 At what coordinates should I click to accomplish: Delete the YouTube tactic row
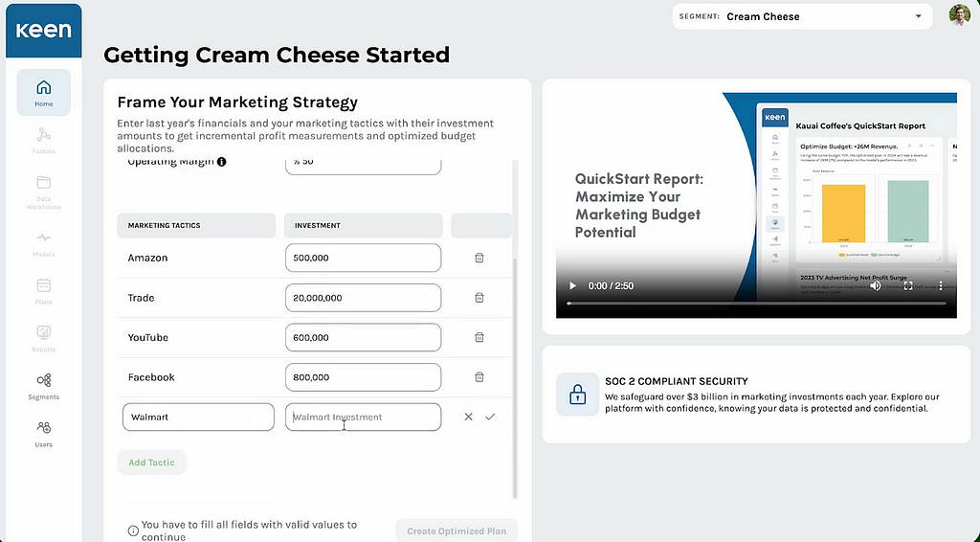pyautogui.click(x=479, y=338)
